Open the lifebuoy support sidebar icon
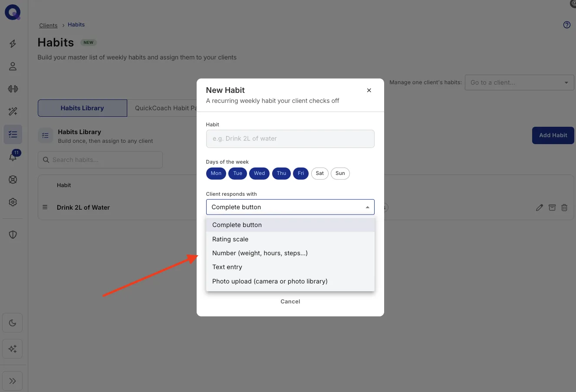This screenshot has width=576, height=392. coord(13,180)
